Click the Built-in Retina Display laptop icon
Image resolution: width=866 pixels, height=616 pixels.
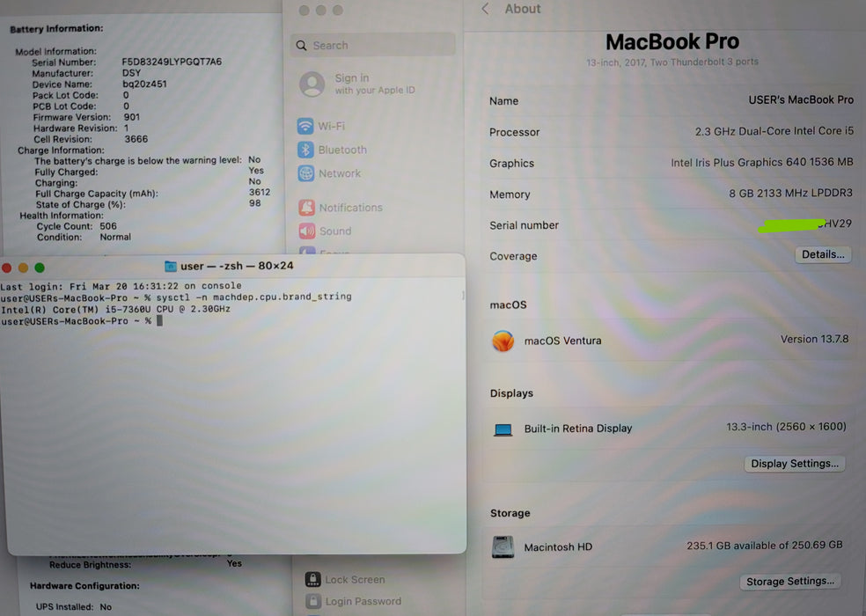503,429
